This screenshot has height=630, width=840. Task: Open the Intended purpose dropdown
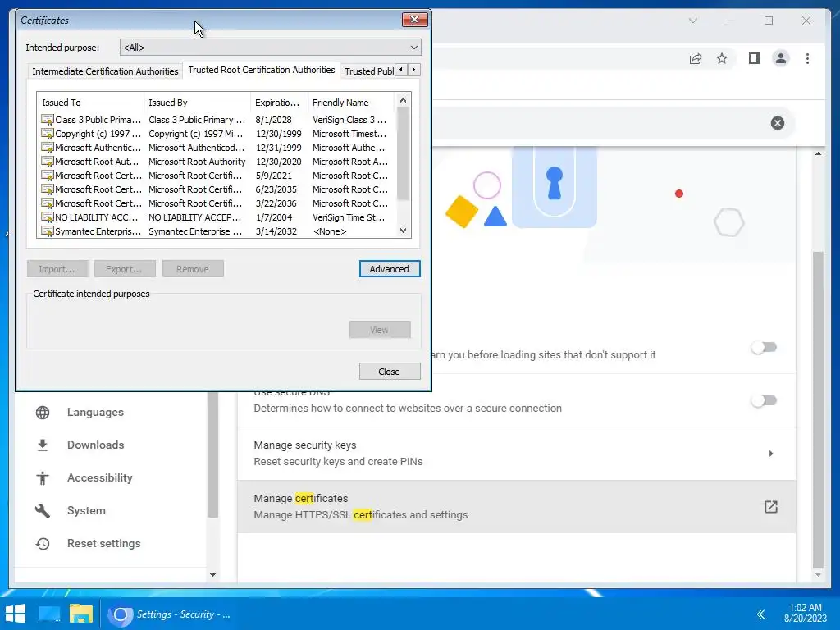pyautogui.click(x=271, y=48)
